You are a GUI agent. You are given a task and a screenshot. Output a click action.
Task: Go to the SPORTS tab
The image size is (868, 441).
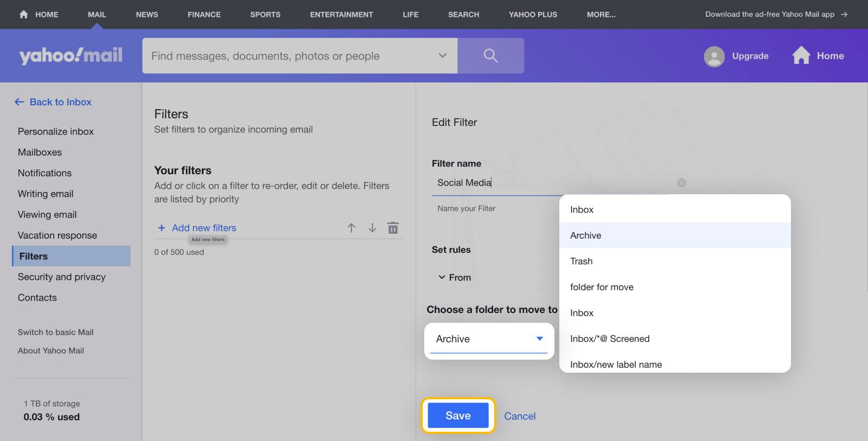[265, 14]
